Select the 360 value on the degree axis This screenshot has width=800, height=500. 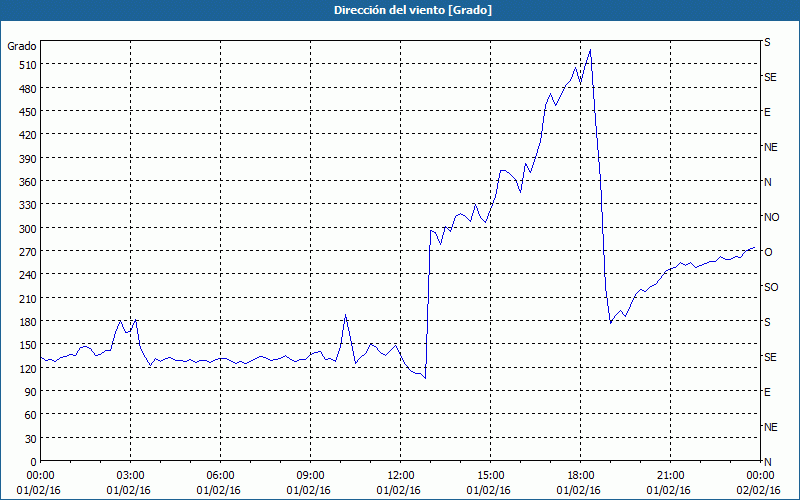(x=28, y=182)
